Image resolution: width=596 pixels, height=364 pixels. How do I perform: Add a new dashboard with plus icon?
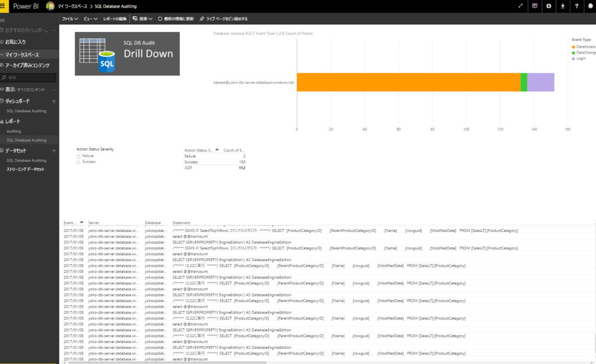(54, 101)
